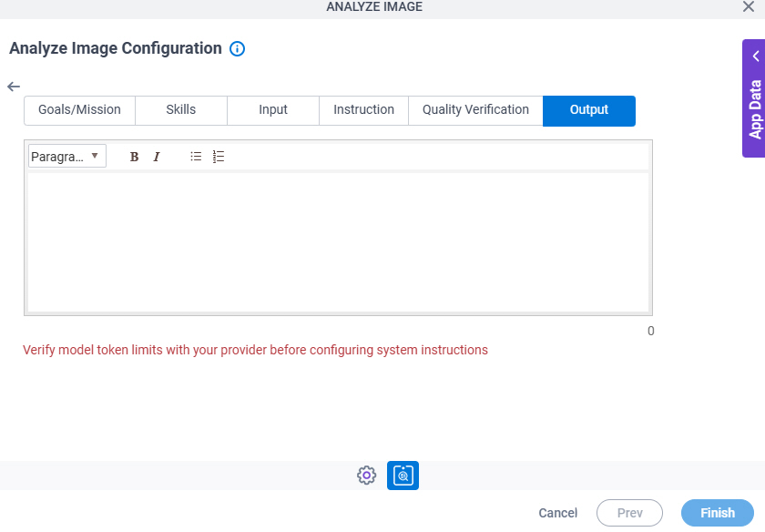
Task: Toggle italic formatting in the editor
Action: click(x=157, y=157)
